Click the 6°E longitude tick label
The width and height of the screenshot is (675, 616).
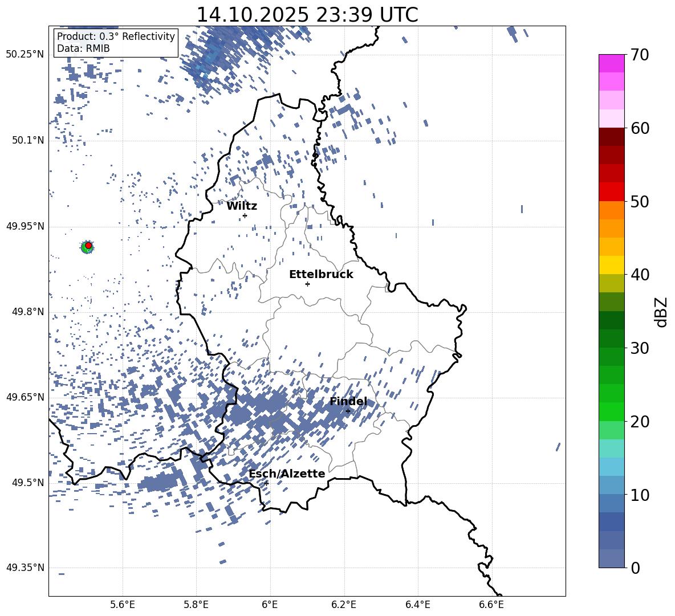point(270,605)
